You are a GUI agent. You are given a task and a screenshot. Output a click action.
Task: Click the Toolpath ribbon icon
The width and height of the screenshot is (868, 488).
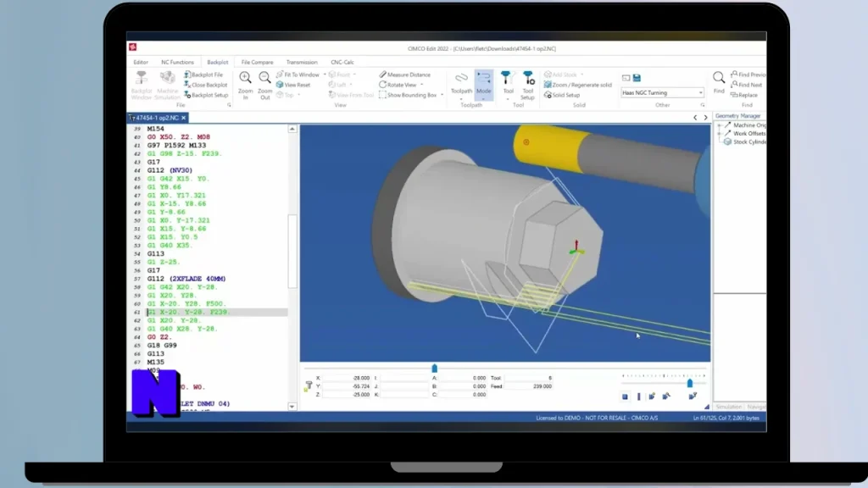coord(461,78)
